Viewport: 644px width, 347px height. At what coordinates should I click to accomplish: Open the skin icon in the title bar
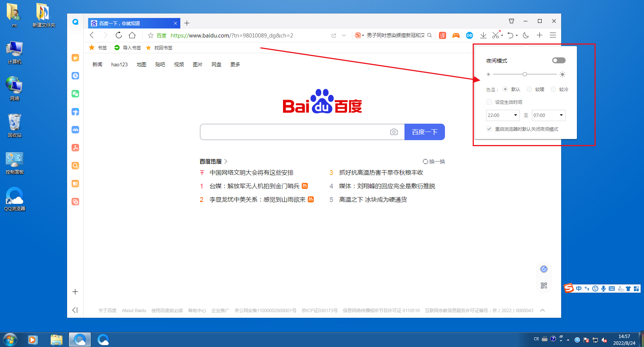pyautogui.click(x=511, y=21)
